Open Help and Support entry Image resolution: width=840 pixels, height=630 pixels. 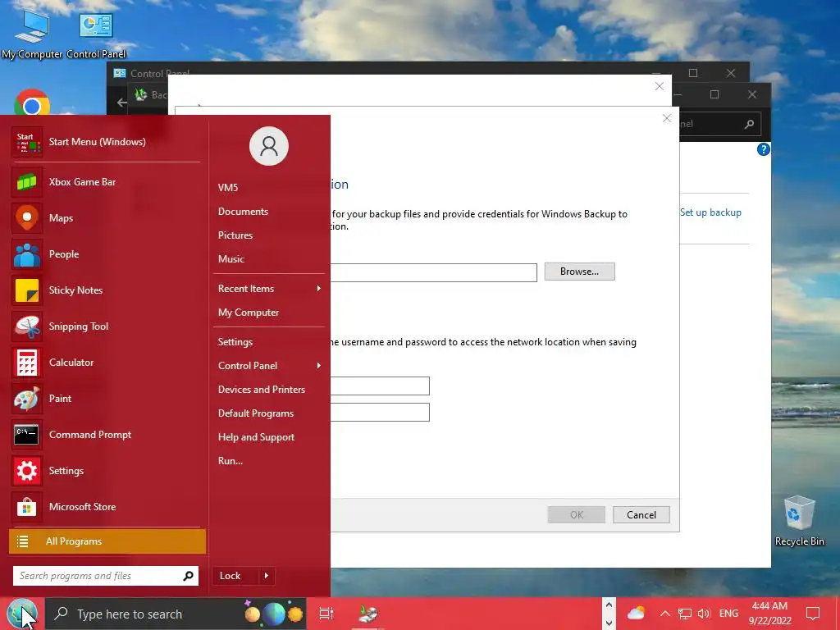[x=256, y=437]
